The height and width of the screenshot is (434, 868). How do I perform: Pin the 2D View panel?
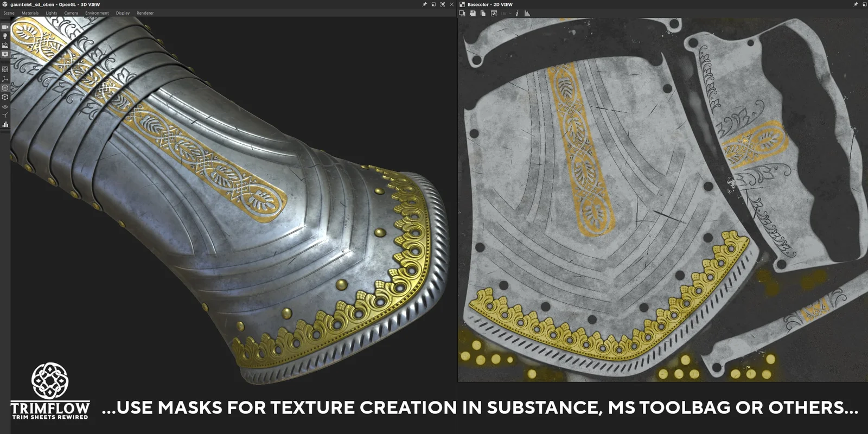pos(856,4)
